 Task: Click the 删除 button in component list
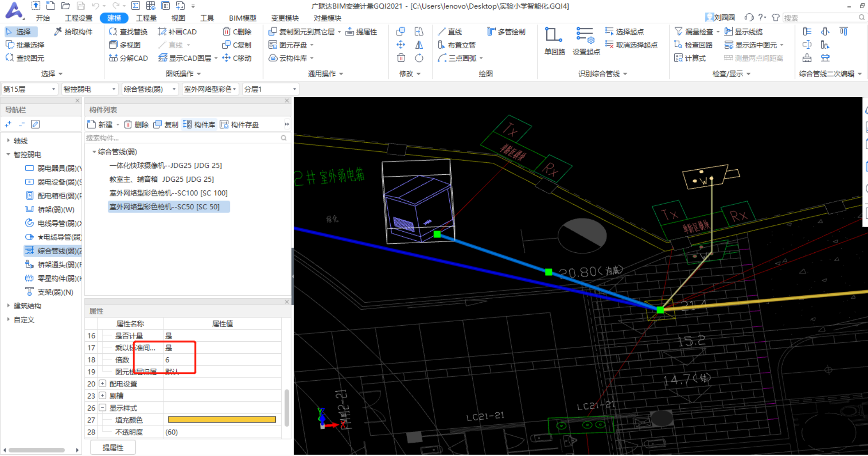pyautogui.click(x=136, y=125)
